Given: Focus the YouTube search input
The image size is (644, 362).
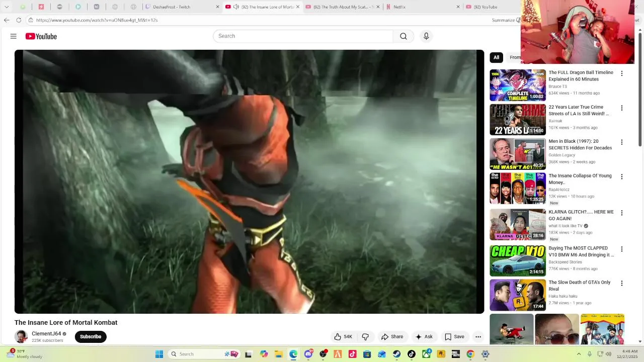Looking at the screenshot, I should [303, 36].
